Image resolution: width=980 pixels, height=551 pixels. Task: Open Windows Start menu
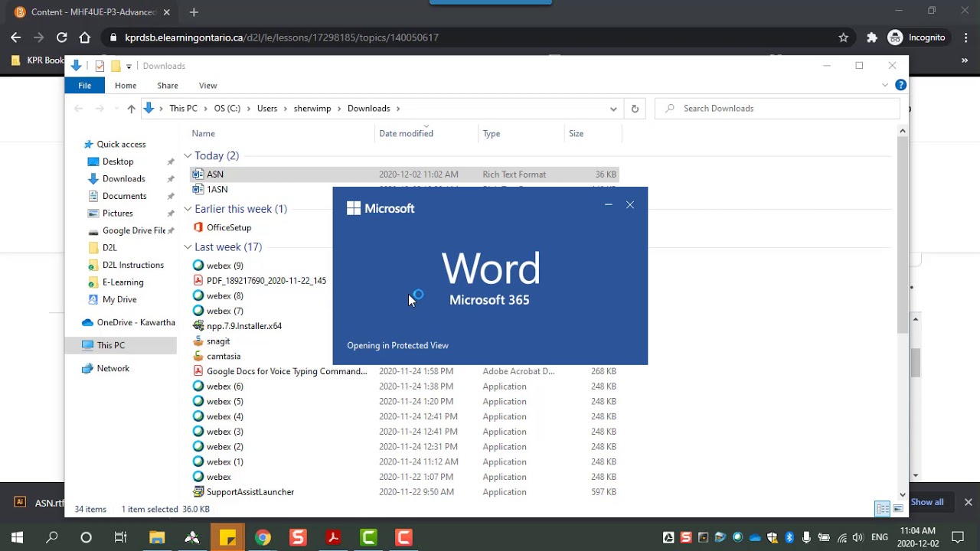pyautogui.click(x=17, y=537)
